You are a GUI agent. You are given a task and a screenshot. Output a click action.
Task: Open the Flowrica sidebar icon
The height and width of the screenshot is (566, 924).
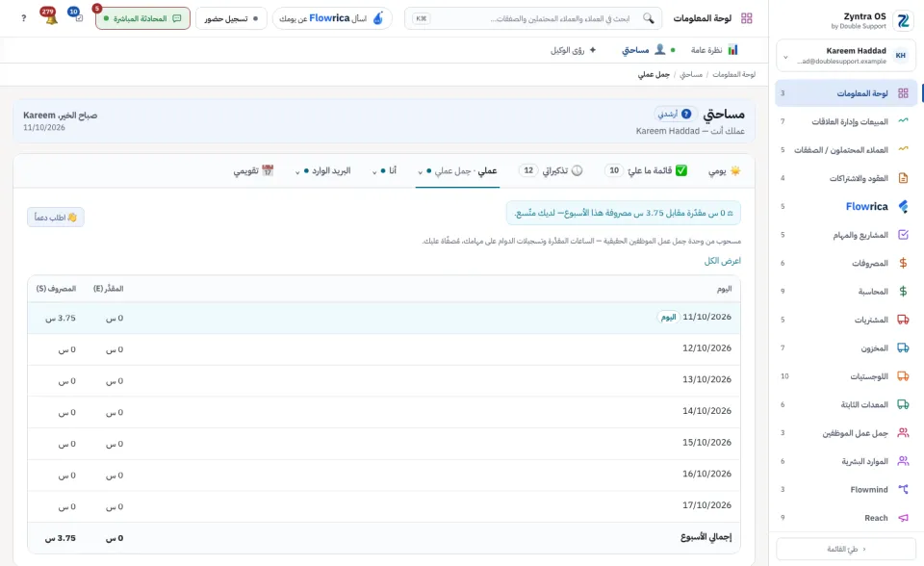pyautogui.click(x=903, y=206)
